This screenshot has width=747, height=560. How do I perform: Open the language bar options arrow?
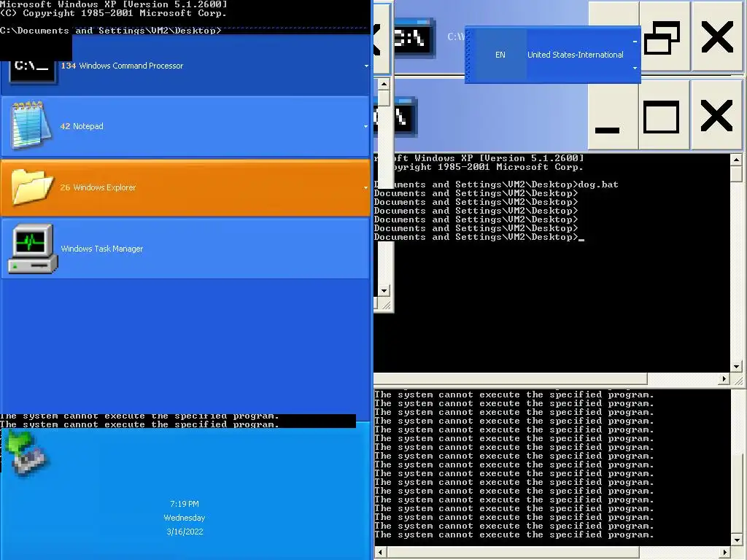coord(635,68)
